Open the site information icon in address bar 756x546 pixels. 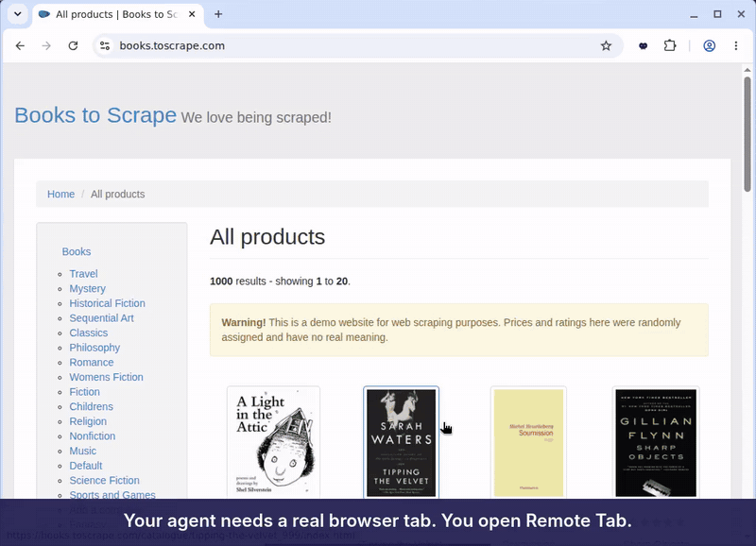click(105, 45)
